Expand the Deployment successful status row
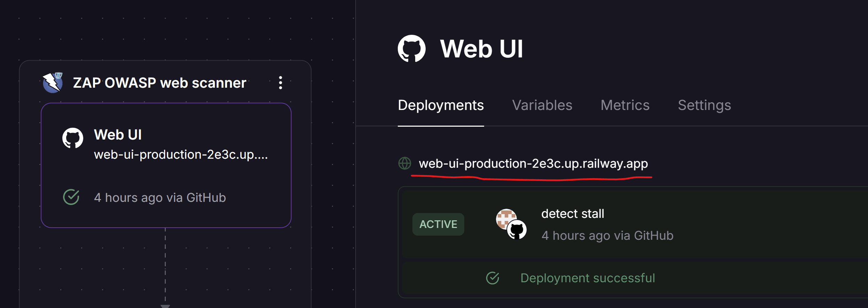 click(635, 278)
